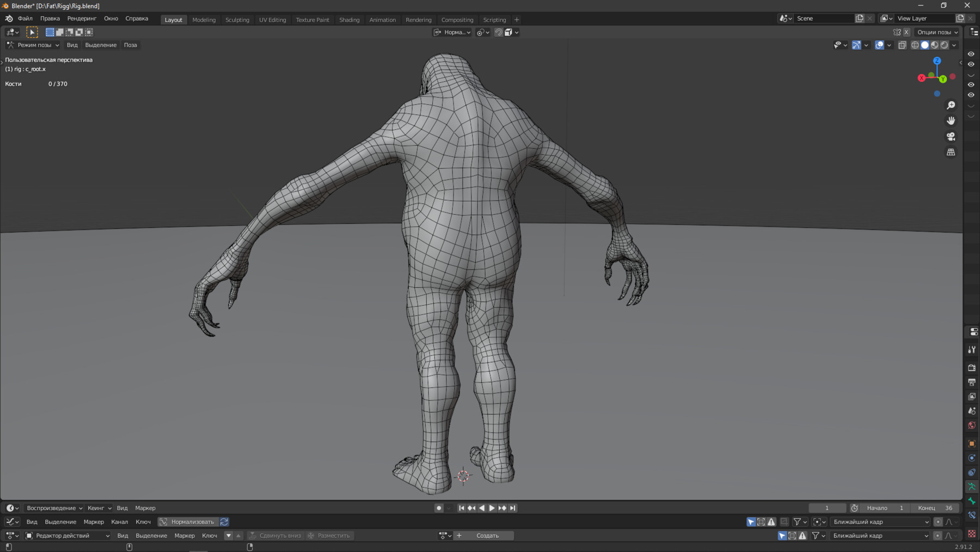Click the select box tool icon
This screenshot has width=980, height=552.
coord(32,32)
